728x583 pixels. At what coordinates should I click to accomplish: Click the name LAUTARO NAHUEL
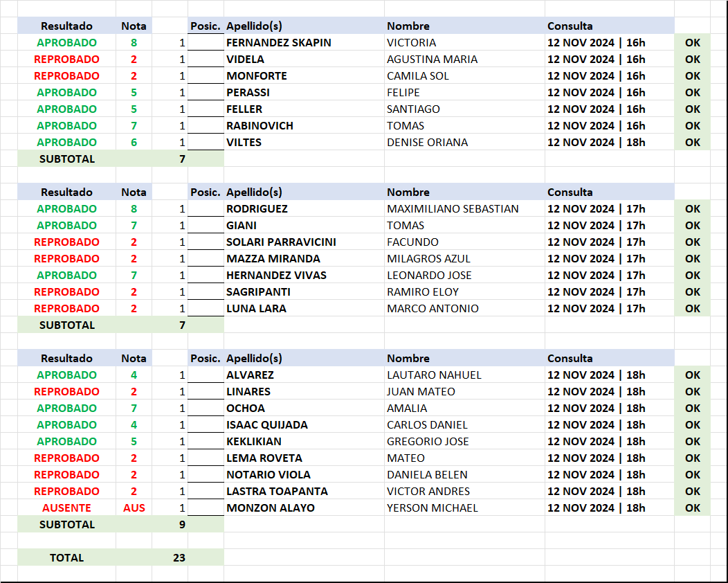pos(434,375)
